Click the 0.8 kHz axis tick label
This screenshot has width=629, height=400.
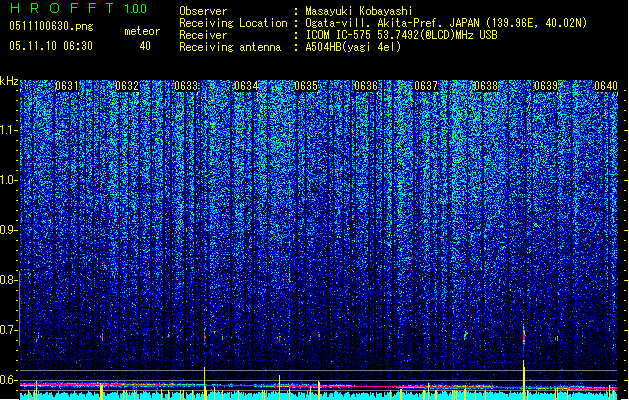point(9,280)
